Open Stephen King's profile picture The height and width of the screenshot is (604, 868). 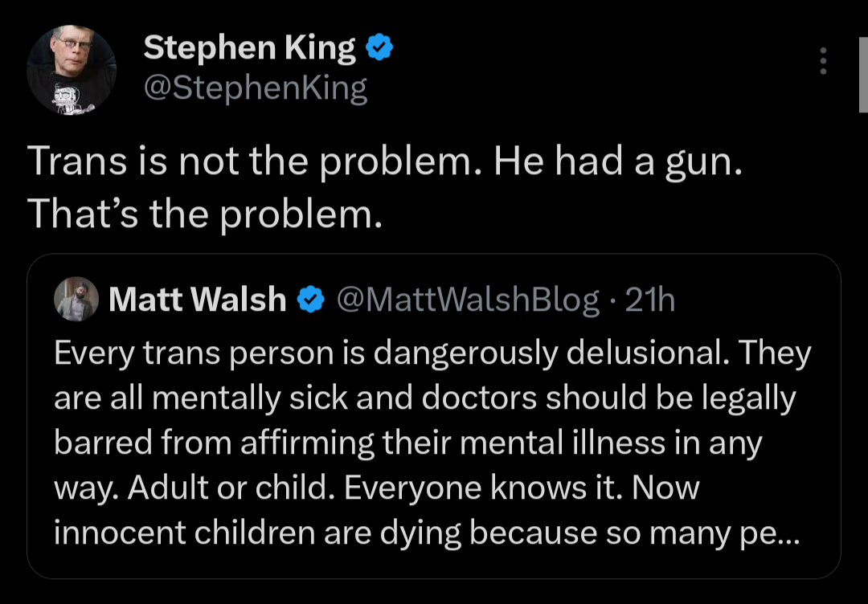(x=72, y=70)
